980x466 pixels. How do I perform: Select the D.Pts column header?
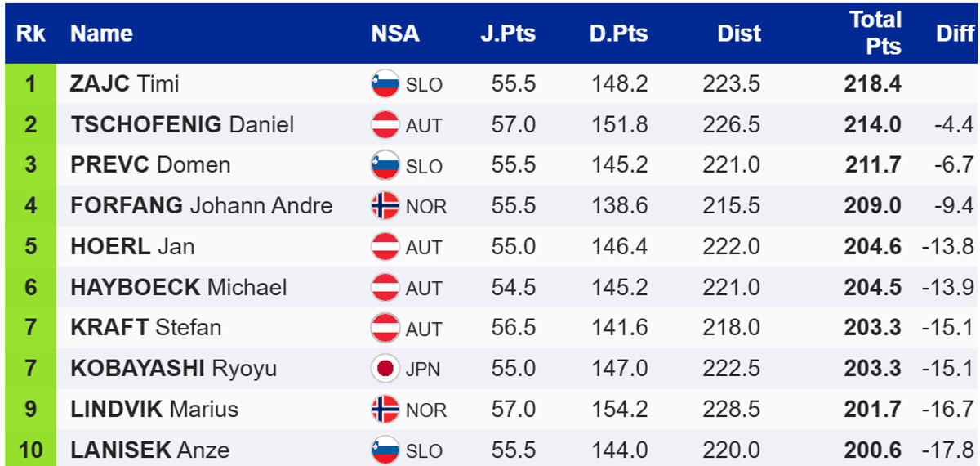(618, 34)
